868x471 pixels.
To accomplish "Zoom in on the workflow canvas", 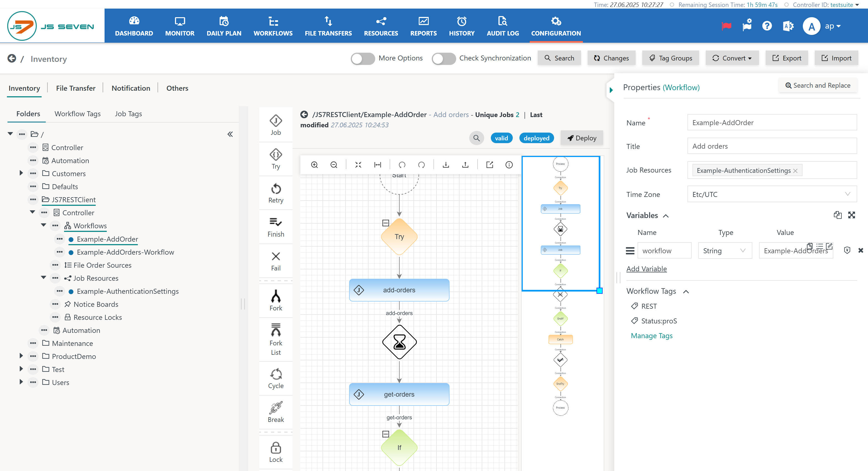I will click(314, 164).
